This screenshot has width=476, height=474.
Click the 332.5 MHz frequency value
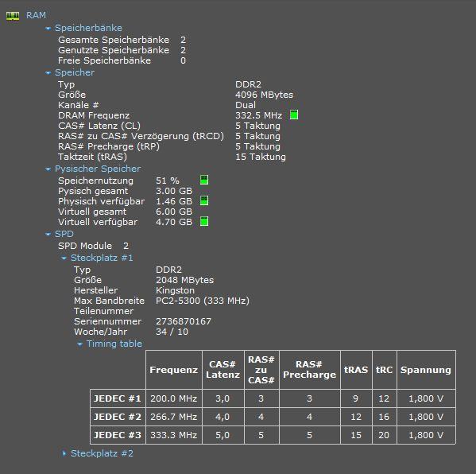tap(258, 115)
